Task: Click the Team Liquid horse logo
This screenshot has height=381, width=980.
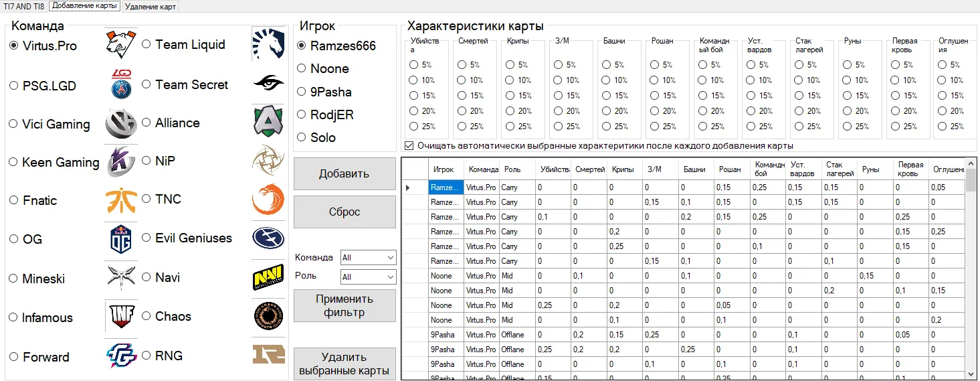Action: click(268, 44)
